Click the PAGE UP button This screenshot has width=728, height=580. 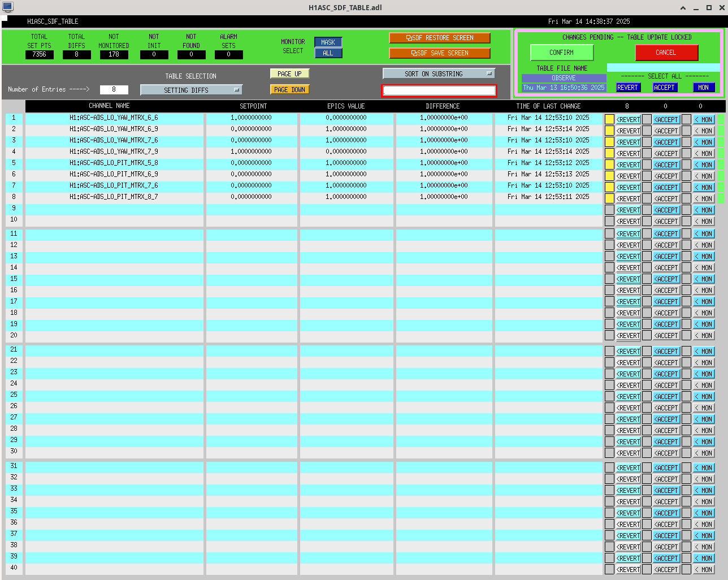289,73
